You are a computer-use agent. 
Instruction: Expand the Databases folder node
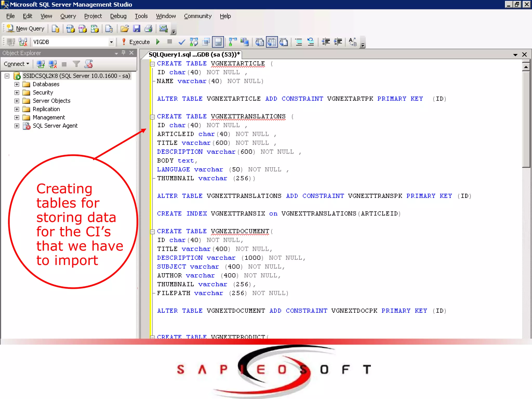pos(17,84)
